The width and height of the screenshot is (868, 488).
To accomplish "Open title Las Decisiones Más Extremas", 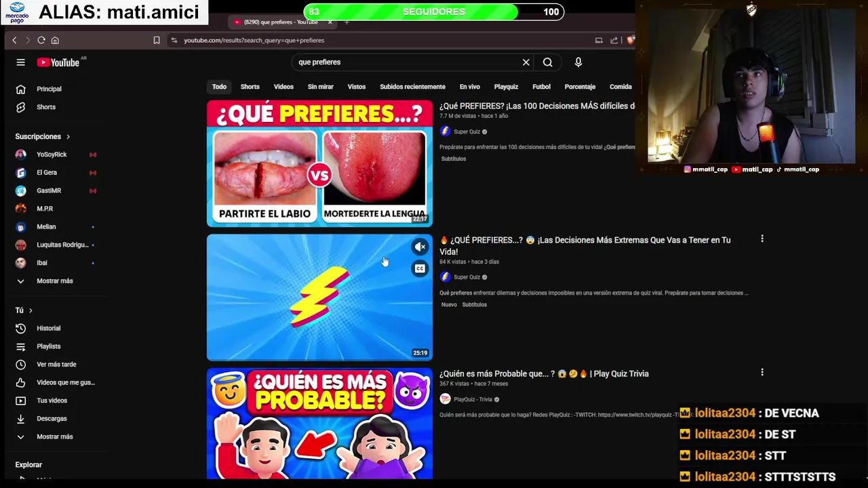I will 585,245.
